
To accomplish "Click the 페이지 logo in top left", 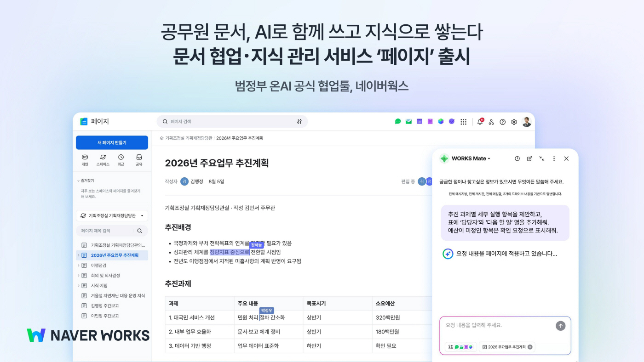I will 94,122.
